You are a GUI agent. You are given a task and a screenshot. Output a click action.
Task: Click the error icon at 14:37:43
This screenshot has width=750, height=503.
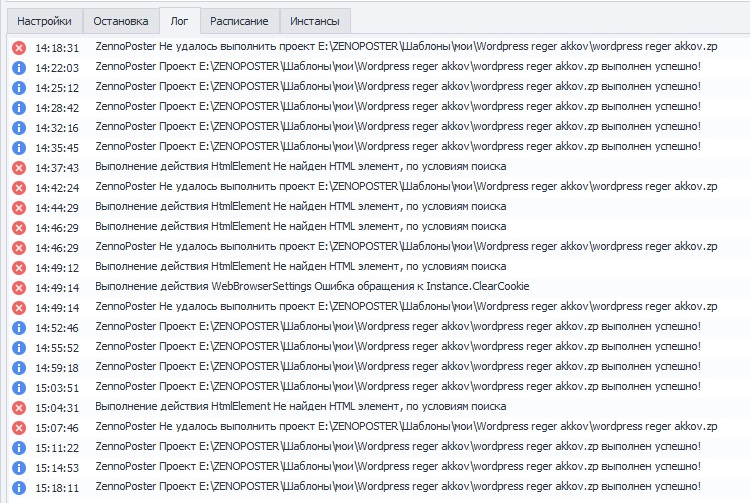point(19,168)
